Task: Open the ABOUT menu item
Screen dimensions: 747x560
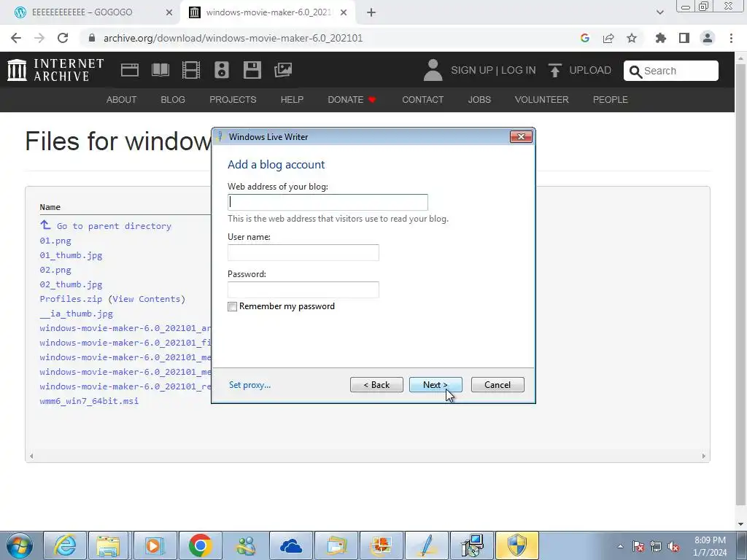Action: click(x=122, y=99)
